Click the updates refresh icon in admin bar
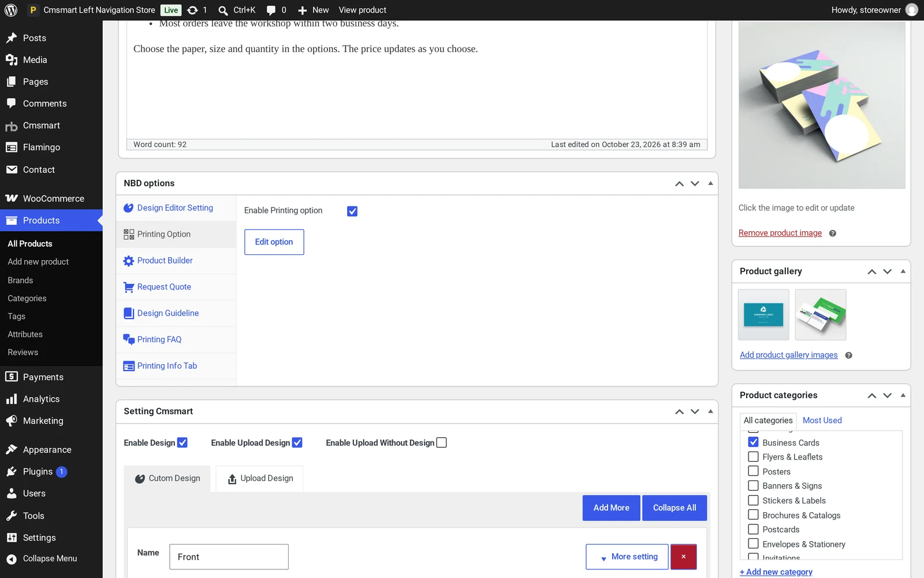 (193, 10)
